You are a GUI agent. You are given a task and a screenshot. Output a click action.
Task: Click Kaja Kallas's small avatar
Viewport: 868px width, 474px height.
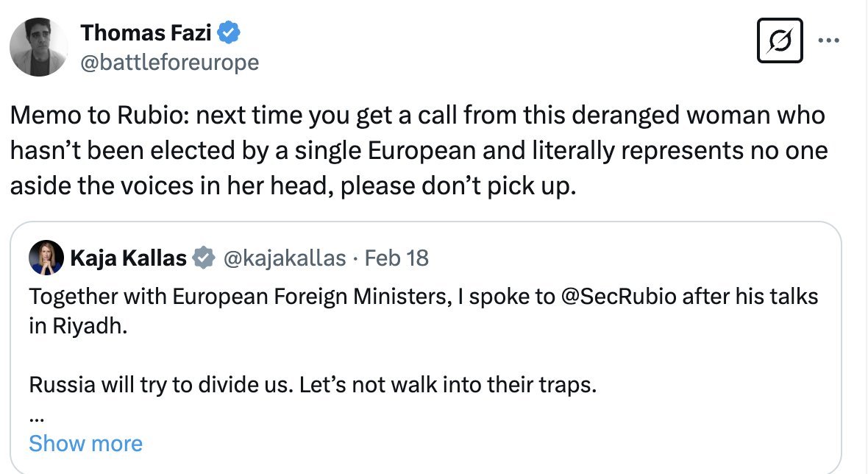coord(46,258)
